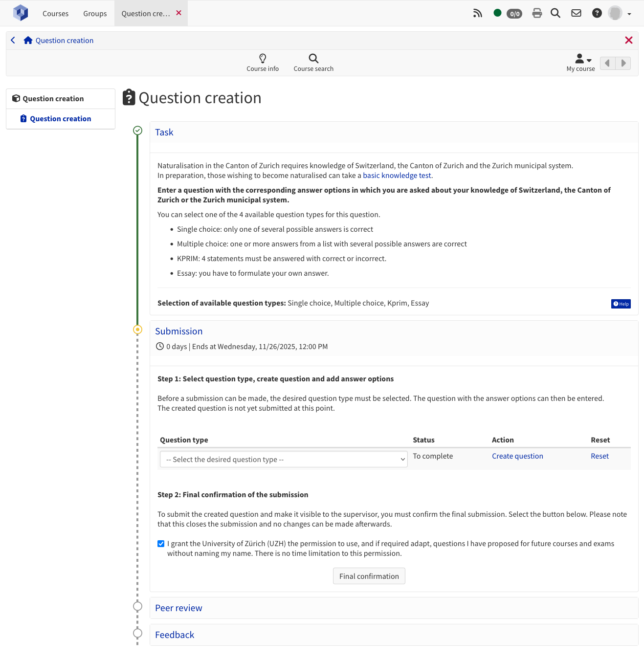
Task: Click the Create question link
Action: point(517,456)
